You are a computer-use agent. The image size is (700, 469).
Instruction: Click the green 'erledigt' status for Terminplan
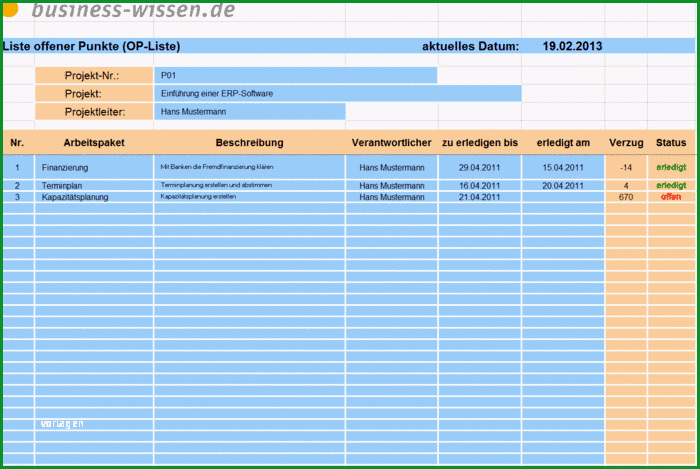[671, 185]
